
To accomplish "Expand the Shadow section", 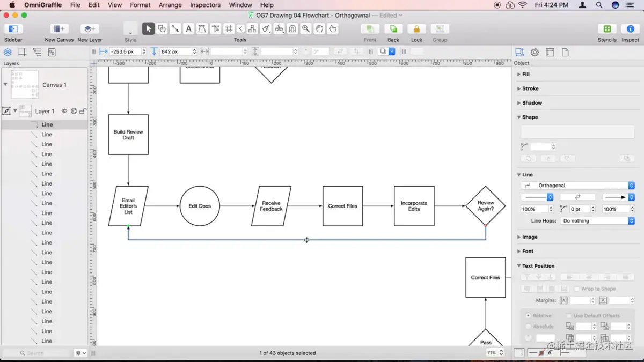I will (x=519, y=103).
